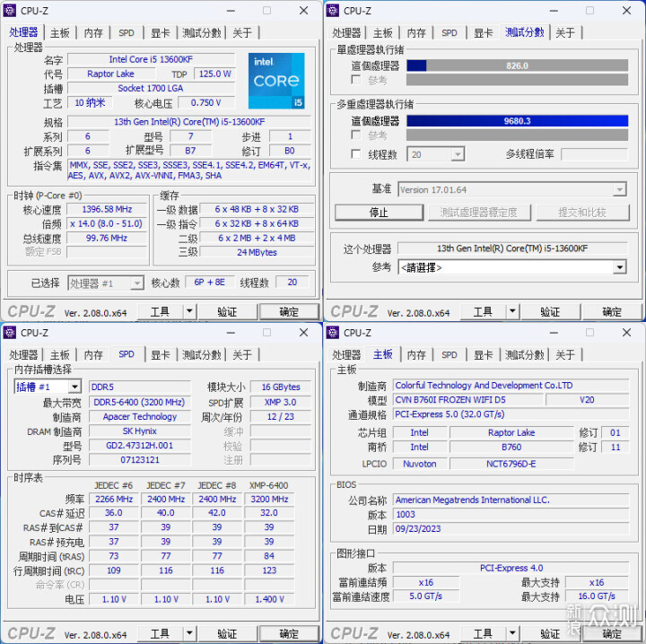Enable the multi-thread 参考 reference checkbox

coord(356,135)
